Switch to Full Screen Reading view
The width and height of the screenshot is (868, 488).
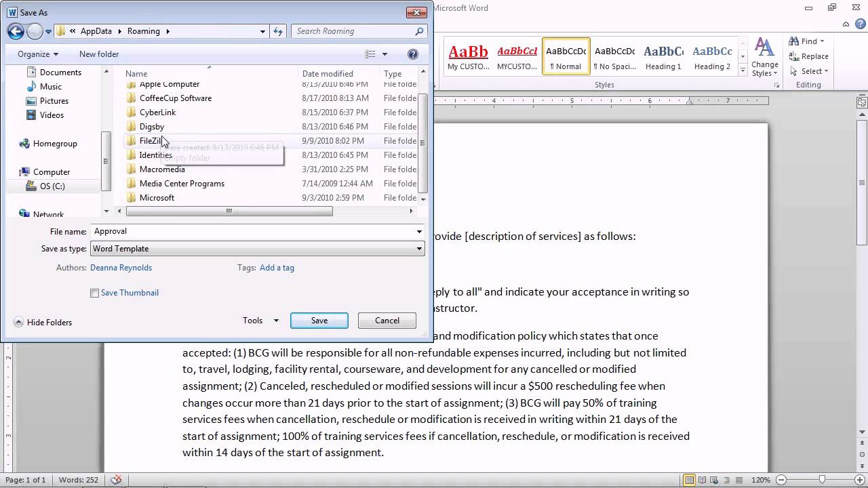[703, 480]
